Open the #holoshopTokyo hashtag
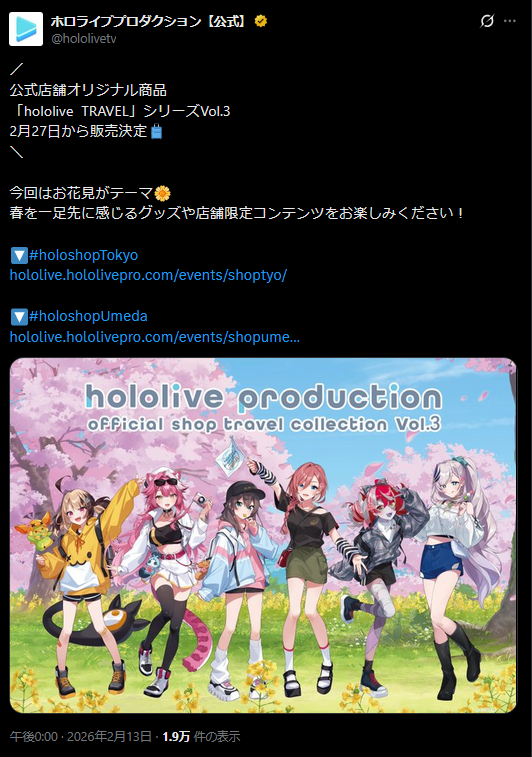Viewport: 532px width, 757px height. tap(84, 255)
